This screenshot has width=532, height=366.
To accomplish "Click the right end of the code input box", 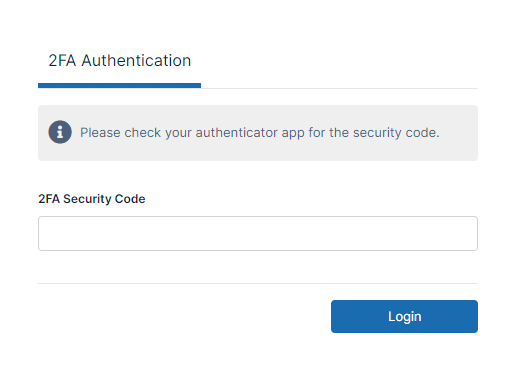I will pos(468,233).
